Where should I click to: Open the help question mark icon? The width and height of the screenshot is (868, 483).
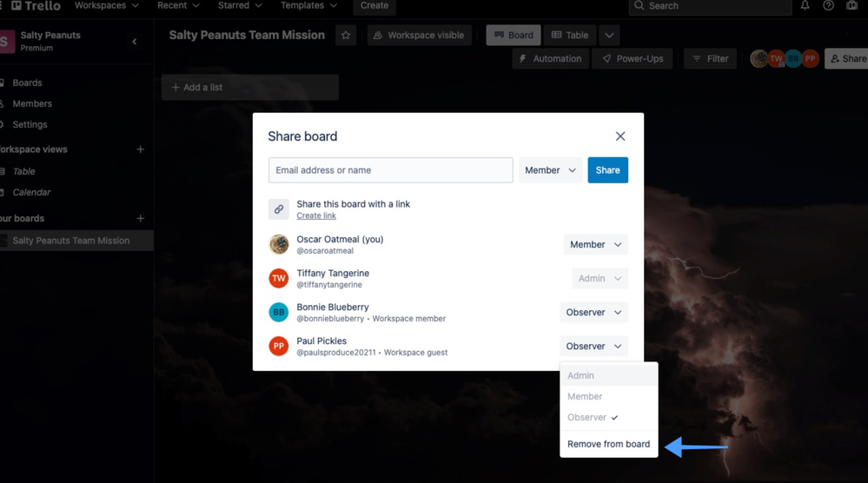click(828, 5)
